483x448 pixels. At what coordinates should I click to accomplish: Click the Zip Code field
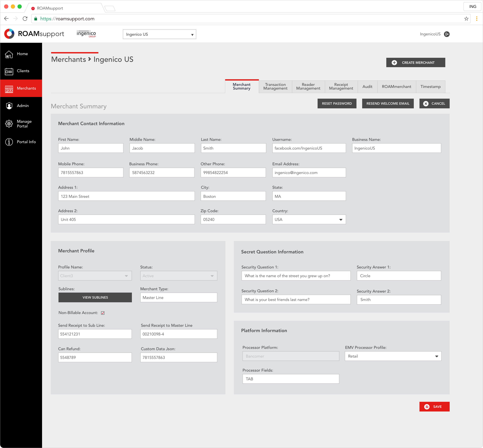click(x=233, y=219)
